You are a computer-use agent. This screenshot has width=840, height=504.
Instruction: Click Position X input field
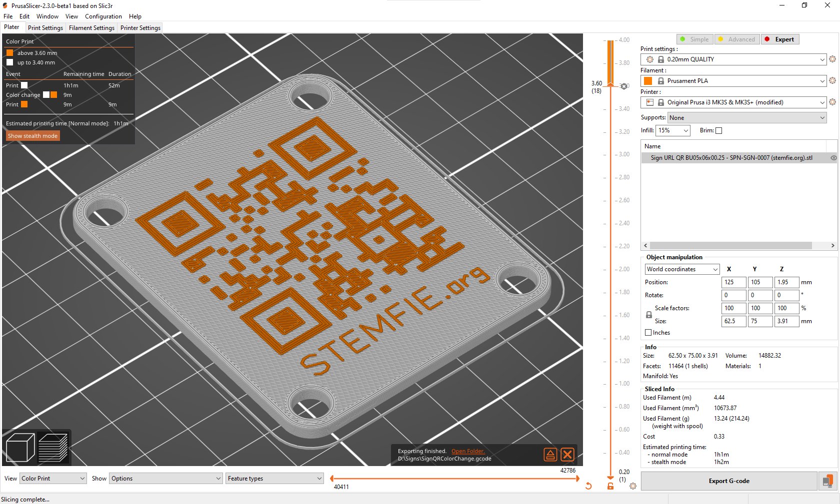point(733,282)
